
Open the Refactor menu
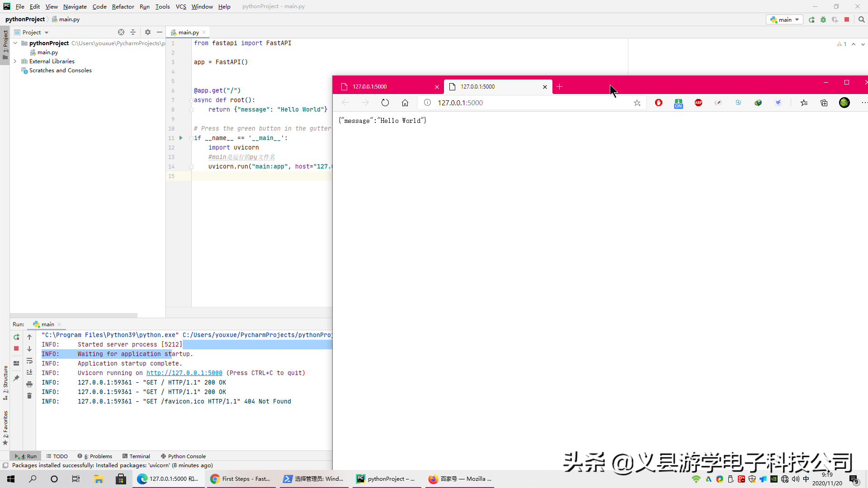[123, 6]
